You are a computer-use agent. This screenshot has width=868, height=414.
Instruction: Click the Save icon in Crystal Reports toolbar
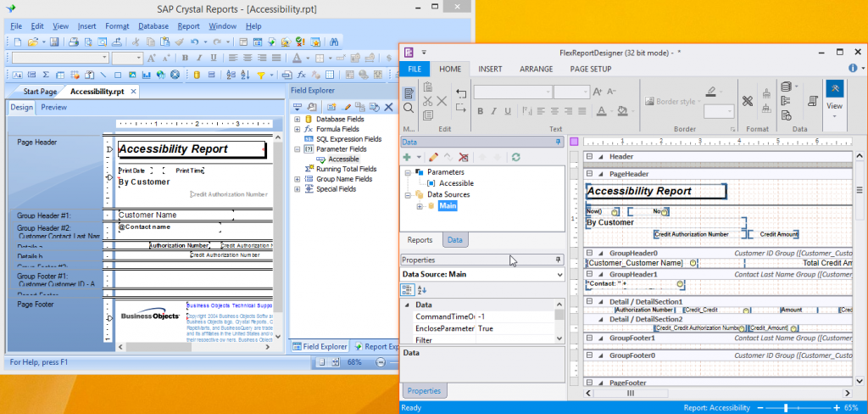click(x=54, y=42)
